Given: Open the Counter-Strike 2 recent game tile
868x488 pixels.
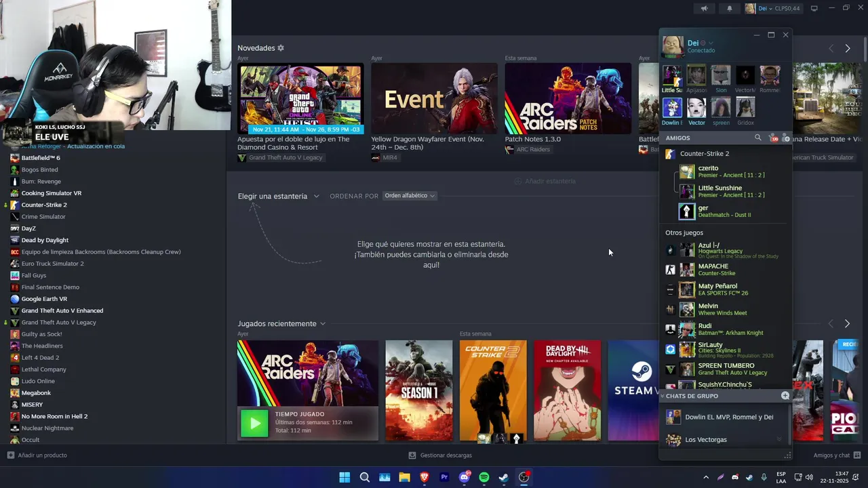Looking at the screenshot, I should point(493,390).
